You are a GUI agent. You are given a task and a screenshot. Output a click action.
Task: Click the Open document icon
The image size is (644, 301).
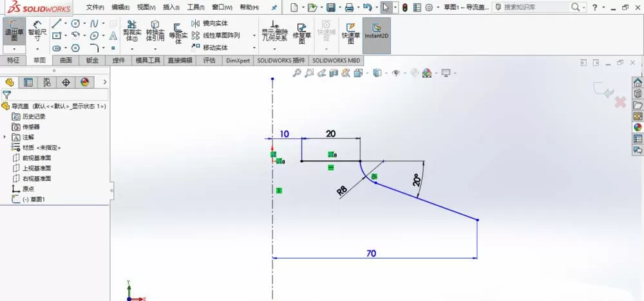(312, 7)
